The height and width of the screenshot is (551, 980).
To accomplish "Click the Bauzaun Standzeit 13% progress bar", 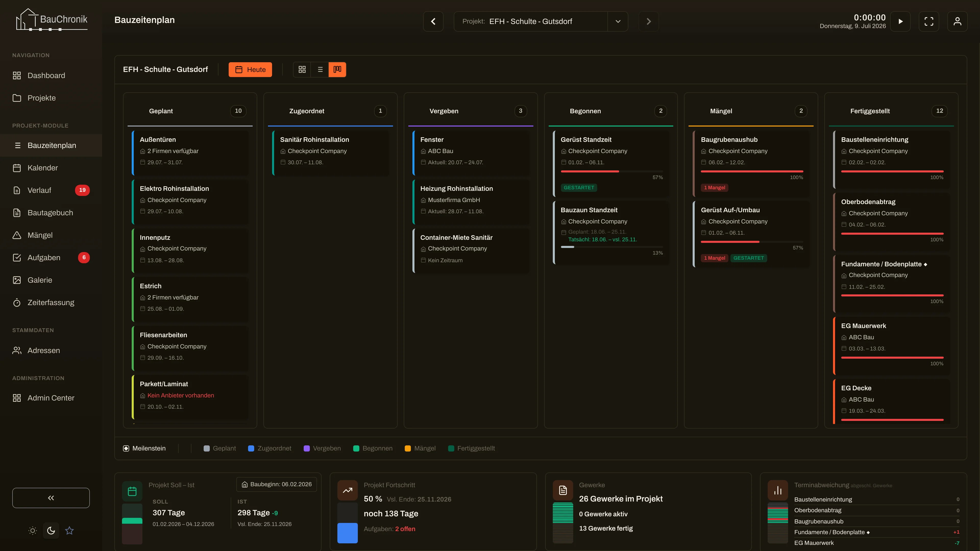I will pos(612,247).
